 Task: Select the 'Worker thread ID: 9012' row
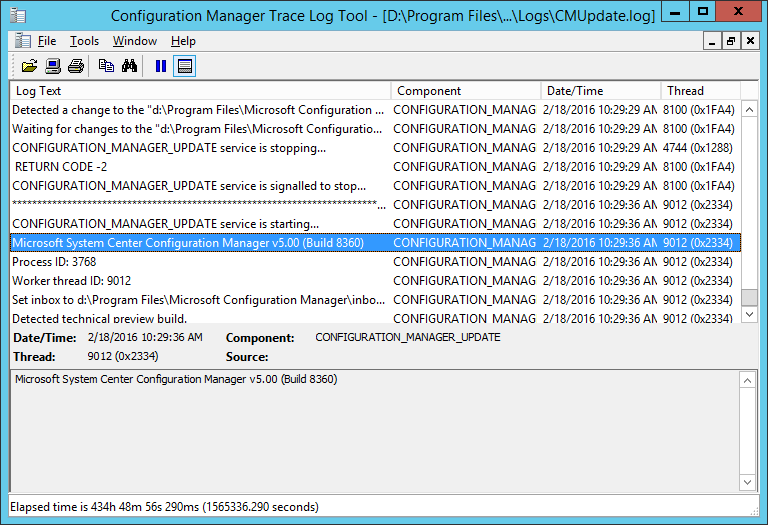click(376, 281)
